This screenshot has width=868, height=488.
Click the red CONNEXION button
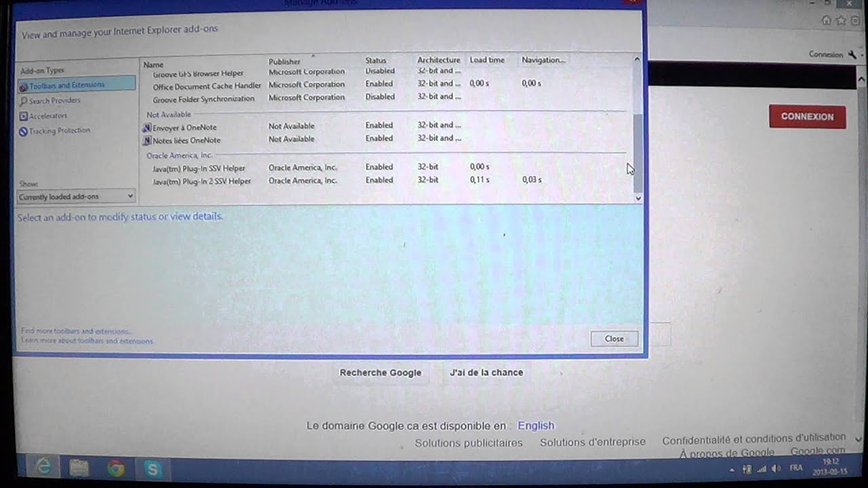click(x=807, y=117)
